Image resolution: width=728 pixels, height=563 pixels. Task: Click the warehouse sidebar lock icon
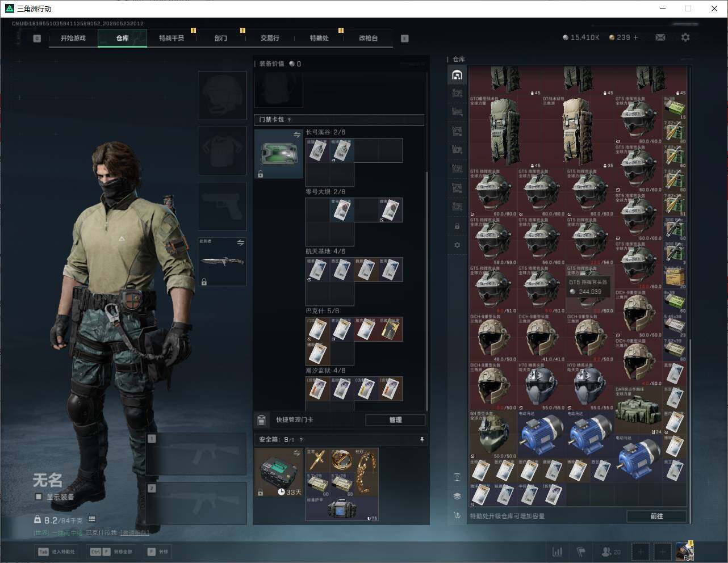point(457,226)
